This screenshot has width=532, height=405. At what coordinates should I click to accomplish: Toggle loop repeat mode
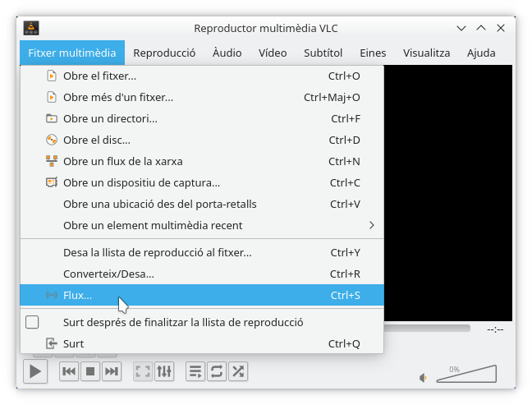pos(217,371)
